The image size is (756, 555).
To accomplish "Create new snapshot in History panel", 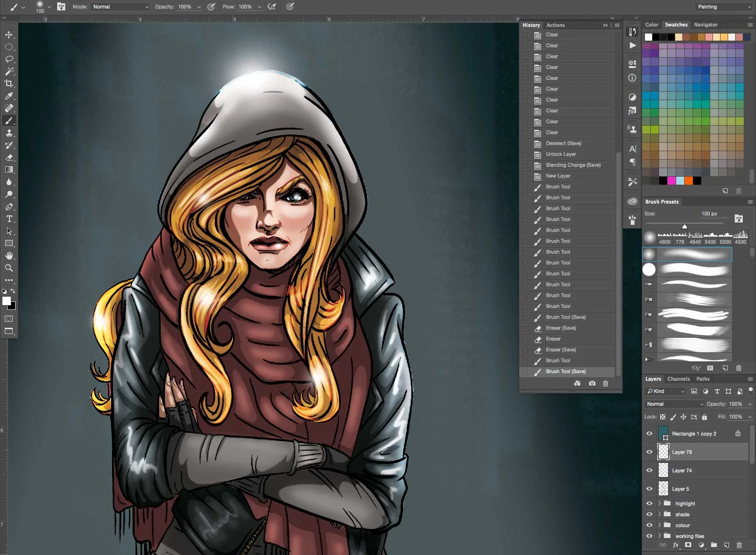I will 592,384.
